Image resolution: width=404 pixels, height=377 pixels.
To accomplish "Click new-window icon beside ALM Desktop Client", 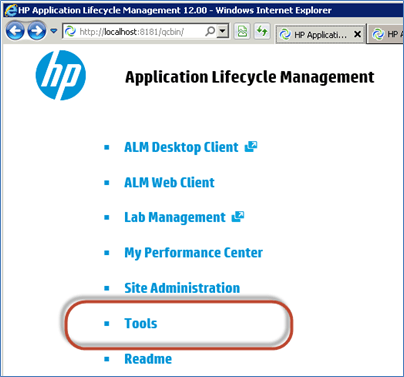I will coord(251,147).
